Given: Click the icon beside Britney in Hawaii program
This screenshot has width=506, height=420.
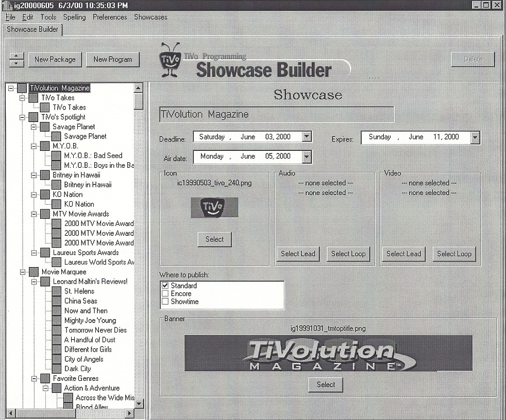Looking at the screenshot, I should pyautogui.click(x=56, y=185).
